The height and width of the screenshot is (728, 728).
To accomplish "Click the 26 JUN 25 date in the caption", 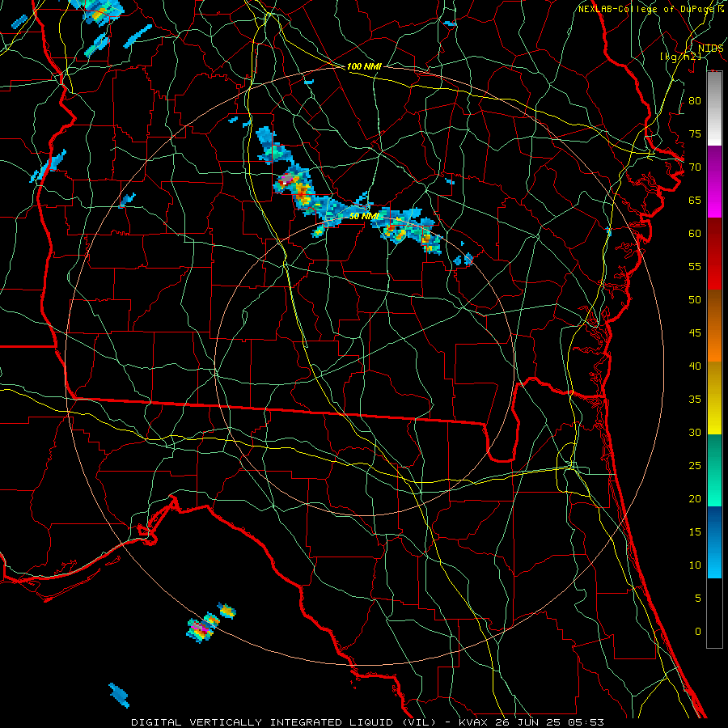I will [528, 722].
